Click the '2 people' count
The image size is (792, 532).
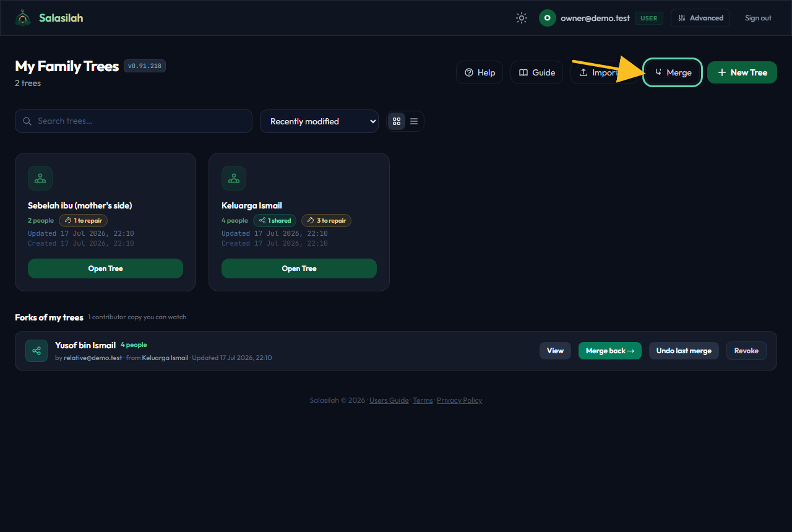[41, 220]
